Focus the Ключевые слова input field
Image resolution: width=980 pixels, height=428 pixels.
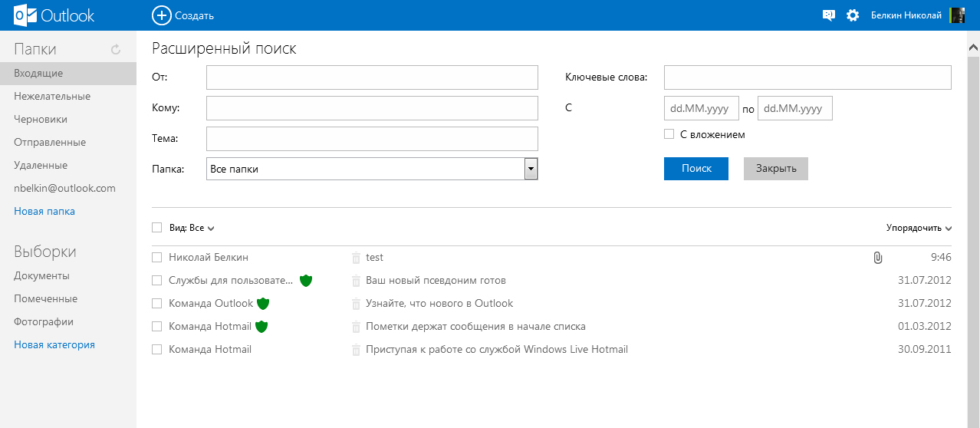pos(807,77)
